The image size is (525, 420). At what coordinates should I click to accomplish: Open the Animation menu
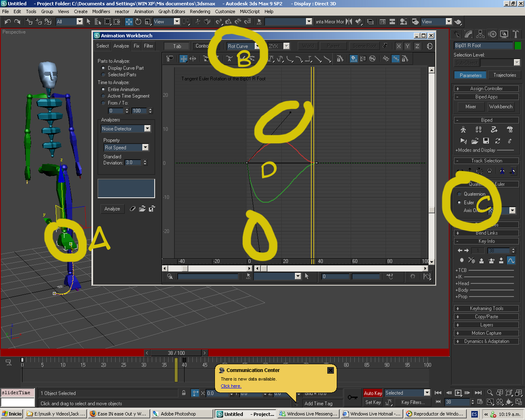[x=144, y=11]
